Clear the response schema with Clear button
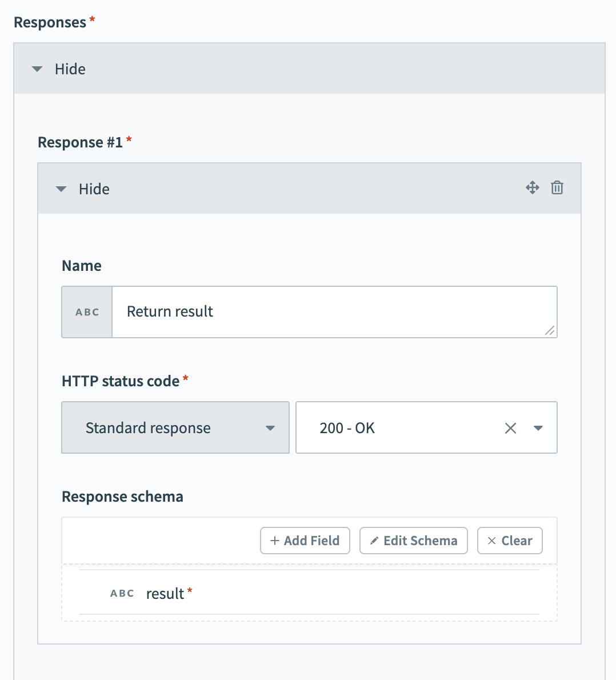This screenshot has height=680, width=616. click(509, 540)
